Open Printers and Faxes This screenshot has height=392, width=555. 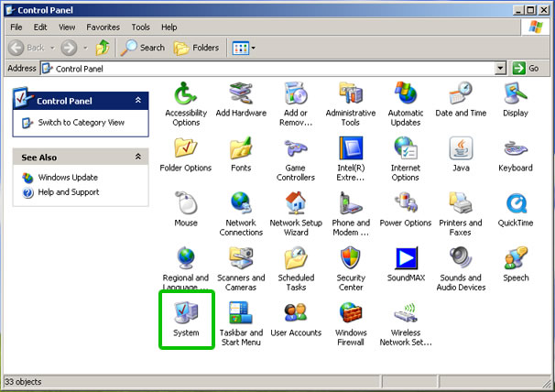click(461, 214)
